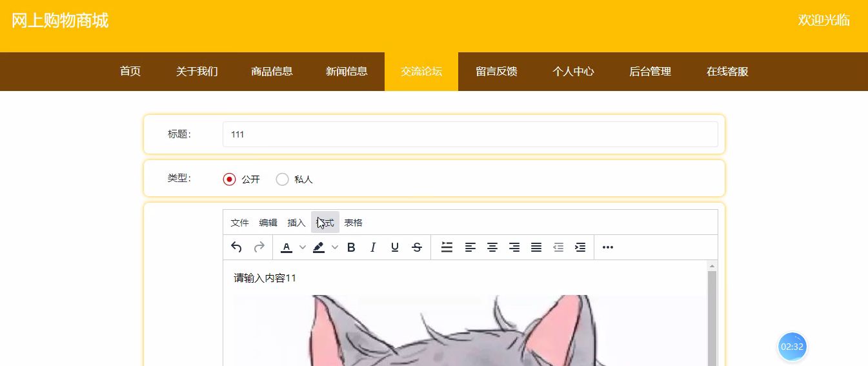
Task: Click the 类型： label
Action: 179,178
